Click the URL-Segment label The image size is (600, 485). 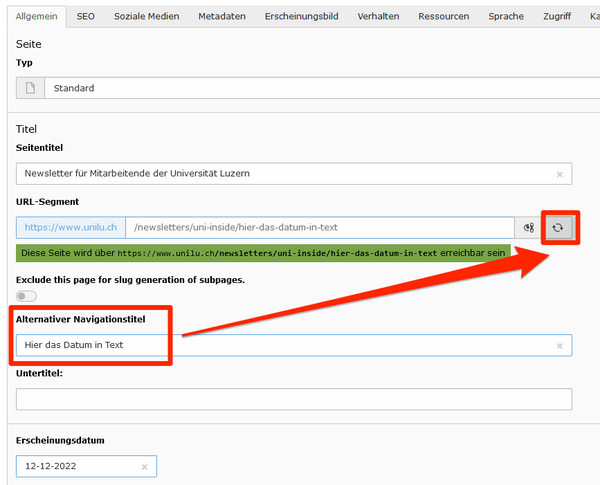pyautogui.click(x=47, y=202)
